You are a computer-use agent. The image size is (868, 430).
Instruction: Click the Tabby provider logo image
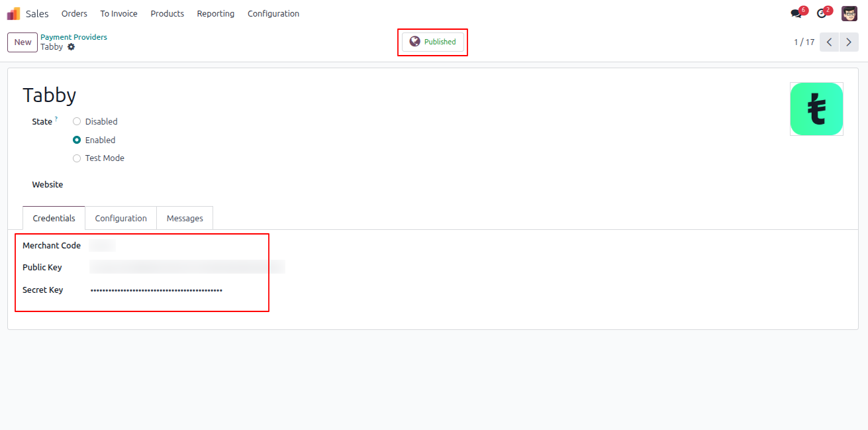tap(816, 109)
